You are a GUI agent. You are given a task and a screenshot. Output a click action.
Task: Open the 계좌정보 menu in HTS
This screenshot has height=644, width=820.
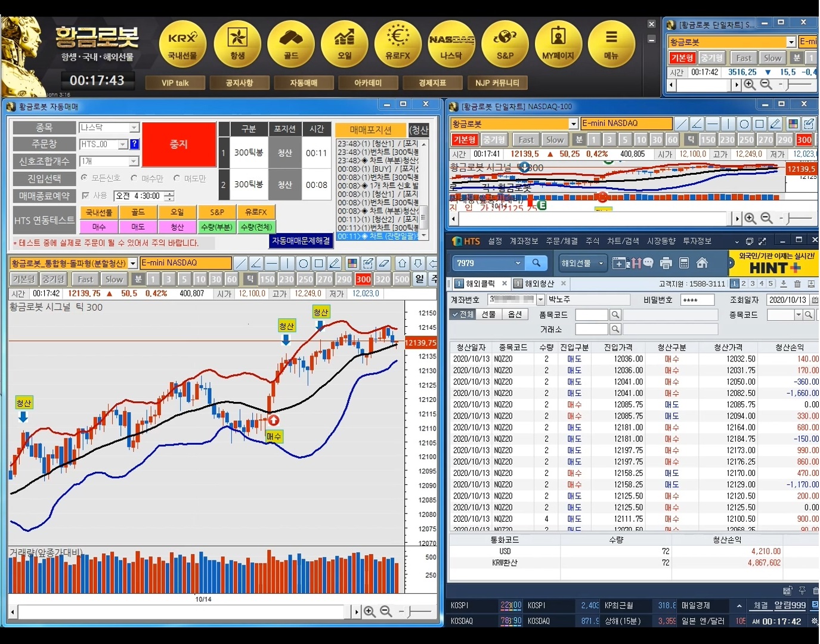click(524, 241)
